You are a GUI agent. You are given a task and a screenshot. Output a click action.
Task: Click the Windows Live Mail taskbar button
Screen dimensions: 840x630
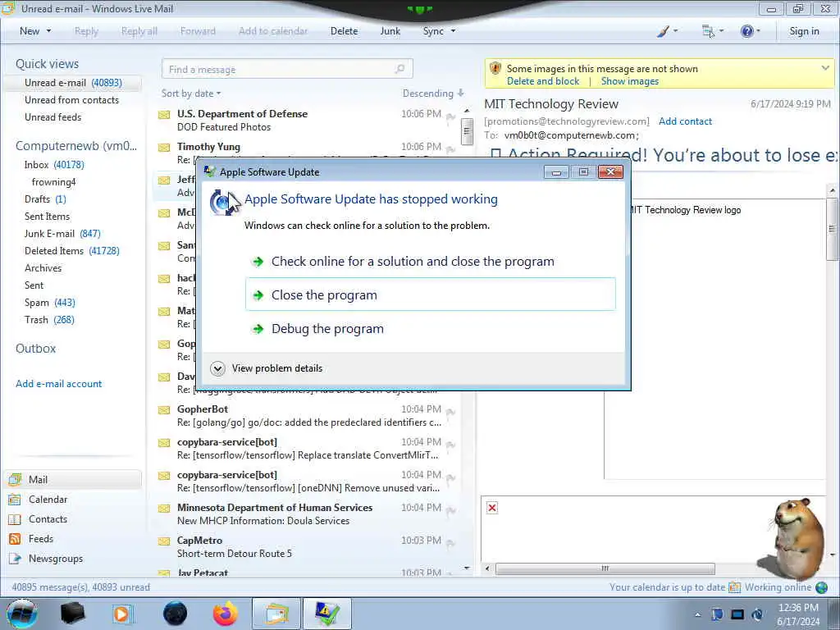pyautogui.click(x=276, y=614)
